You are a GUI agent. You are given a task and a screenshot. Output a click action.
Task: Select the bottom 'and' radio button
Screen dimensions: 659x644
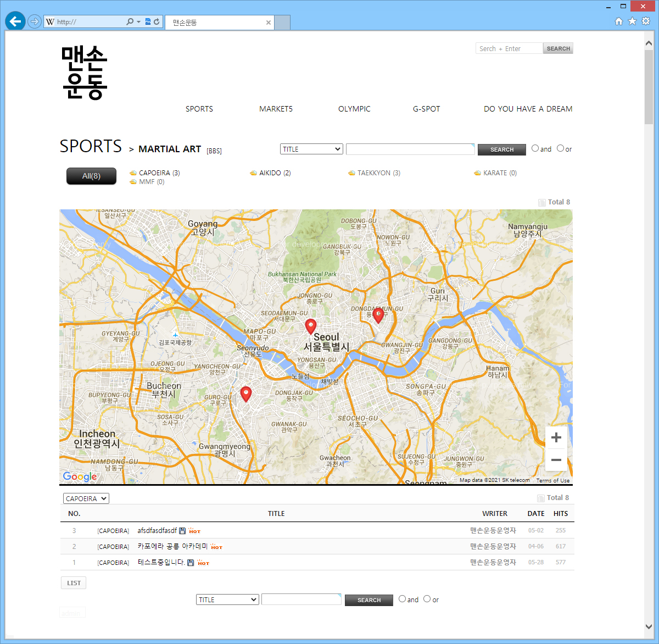[x=403, y=599]
